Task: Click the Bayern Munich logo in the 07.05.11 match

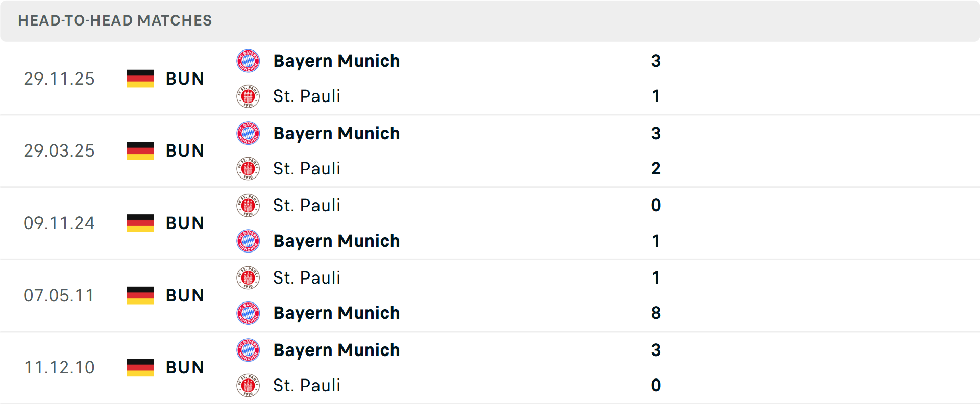Action: point(249,313)
